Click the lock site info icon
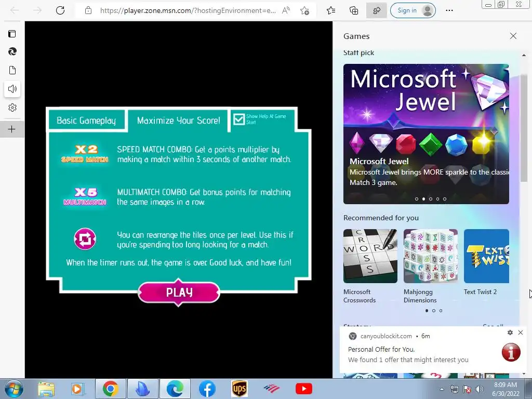 (x=88, y=10)
